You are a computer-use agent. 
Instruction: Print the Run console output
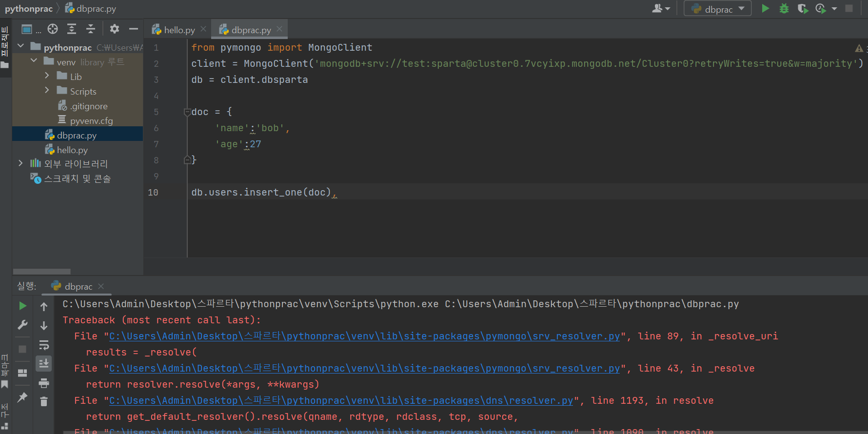pyautogui.click(x=44, y=383)
